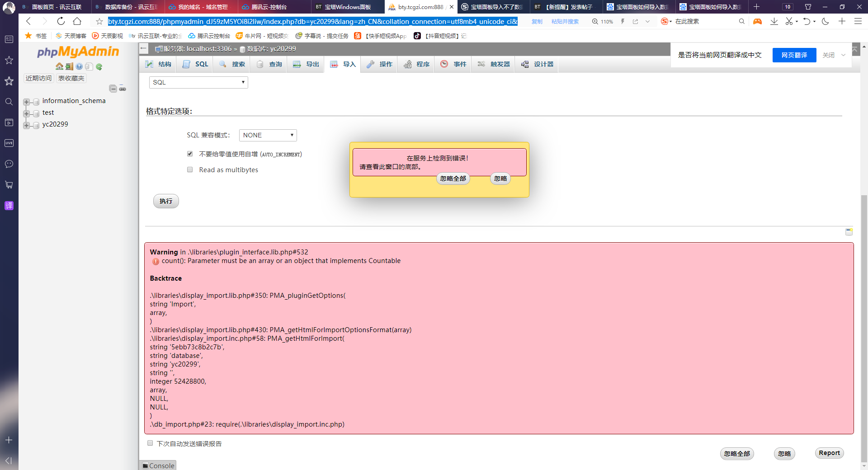Screen dimensions: 868x470
Task: Open the shopping cart icon in left rail
Action: click(9, 185)
